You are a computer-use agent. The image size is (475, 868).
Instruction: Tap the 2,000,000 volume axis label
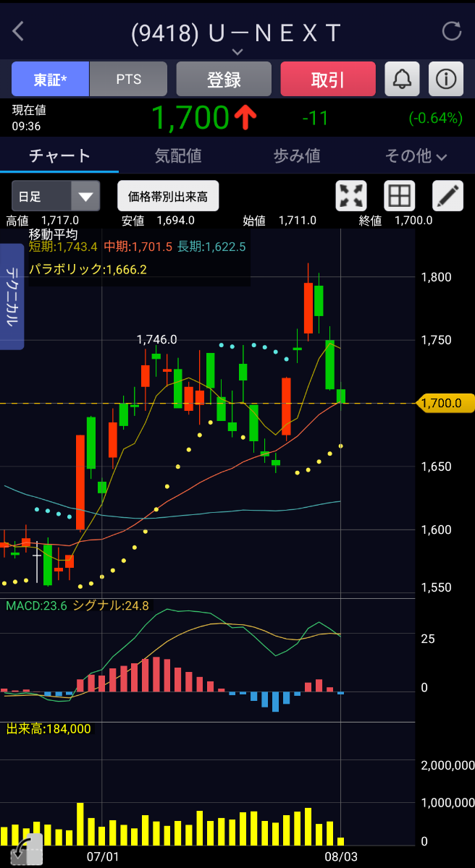[x=447, y=765]
